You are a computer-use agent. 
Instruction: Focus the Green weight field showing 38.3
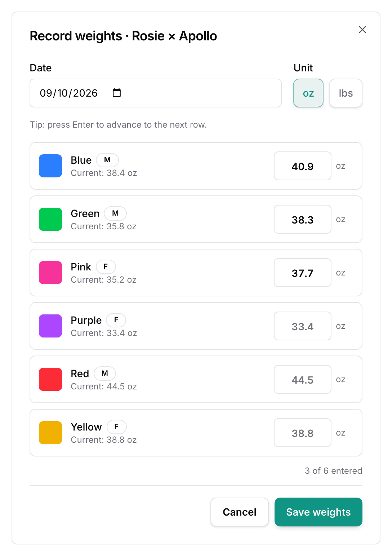pos(303,219)
